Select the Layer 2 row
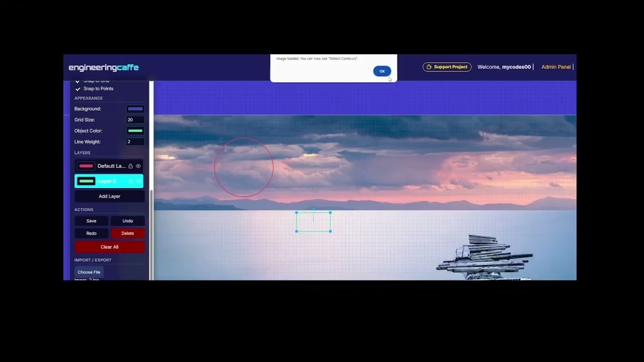 [x=109, y=181]
